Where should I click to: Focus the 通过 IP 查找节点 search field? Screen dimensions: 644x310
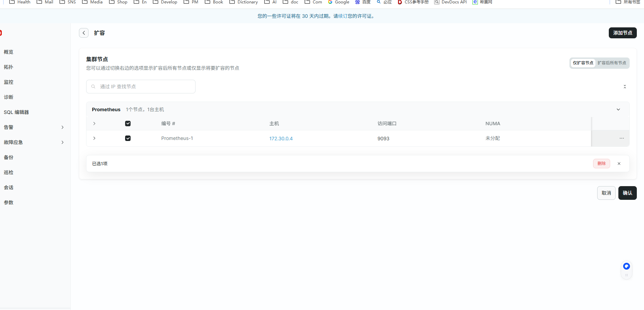click(x=141, y=87)
